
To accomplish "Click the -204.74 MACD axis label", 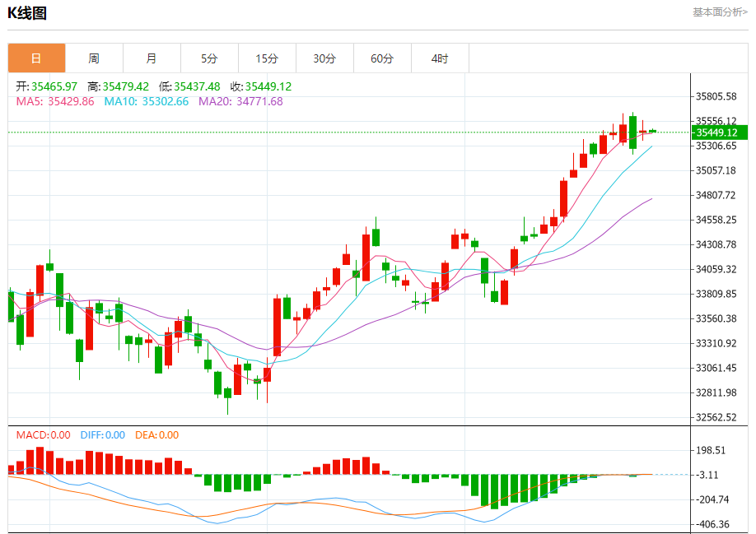I will tap(712, 499).
